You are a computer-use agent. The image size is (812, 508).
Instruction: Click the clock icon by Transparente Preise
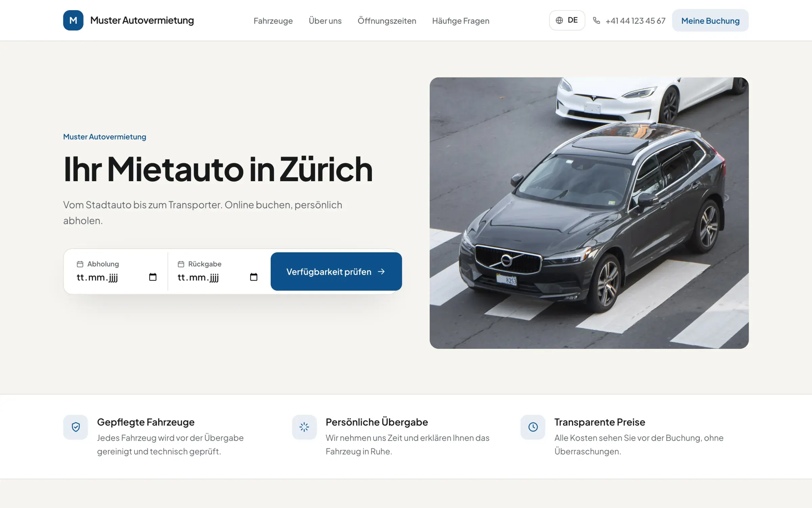[x=533, y=427]
